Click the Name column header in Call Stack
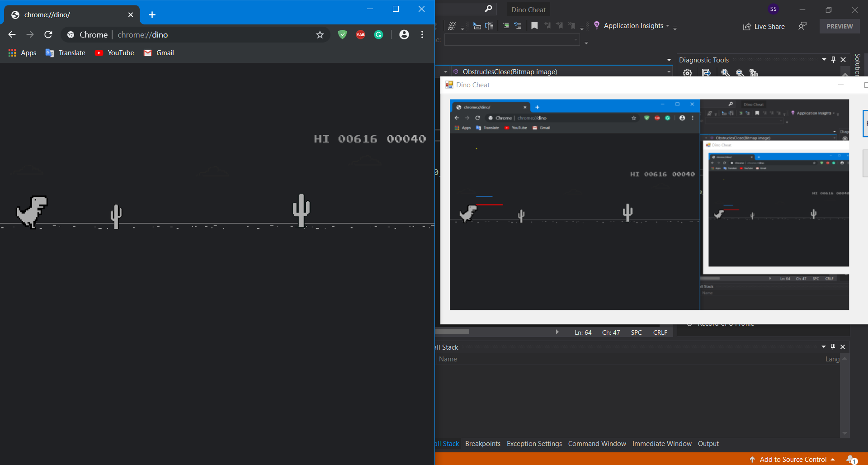This screenshot has width=868, height=465. pos(448,359)
